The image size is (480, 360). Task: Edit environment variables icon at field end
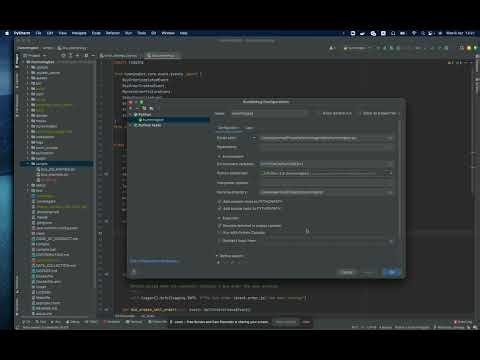point(390,164)
